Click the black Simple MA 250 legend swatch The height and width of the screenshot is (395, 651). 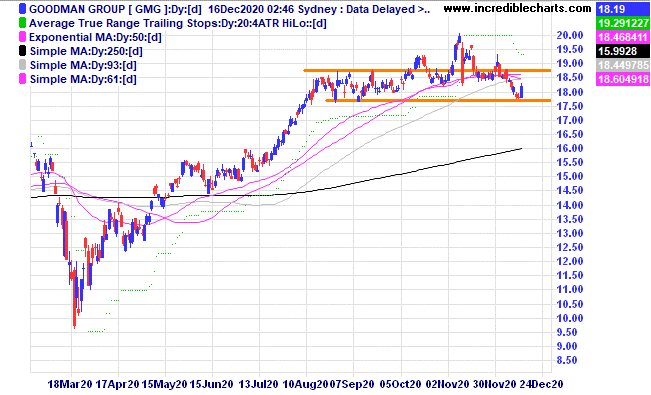22,51
